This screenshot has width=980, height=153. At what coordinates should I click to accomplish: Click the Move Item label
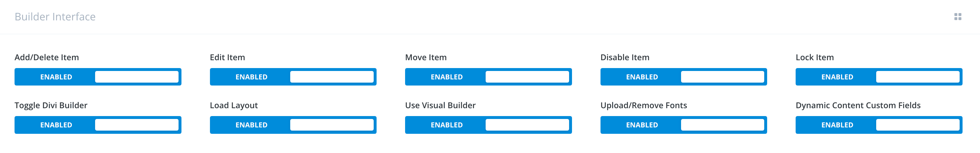tap(426, 58)
